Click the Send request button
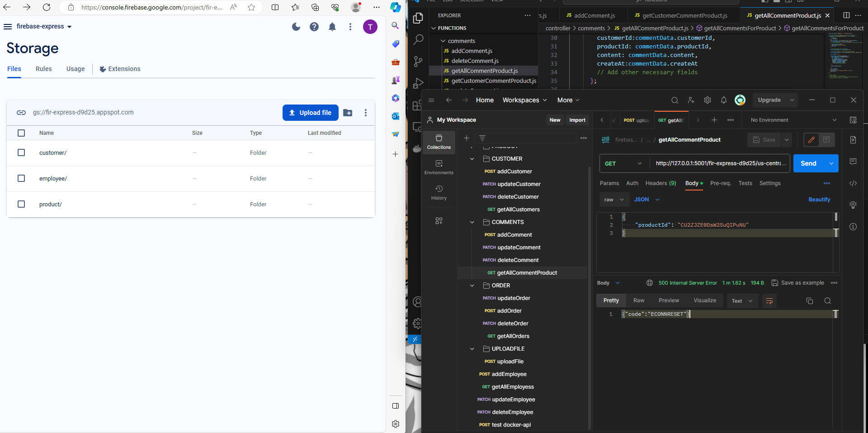868x433 pixels. coord(808,163)
